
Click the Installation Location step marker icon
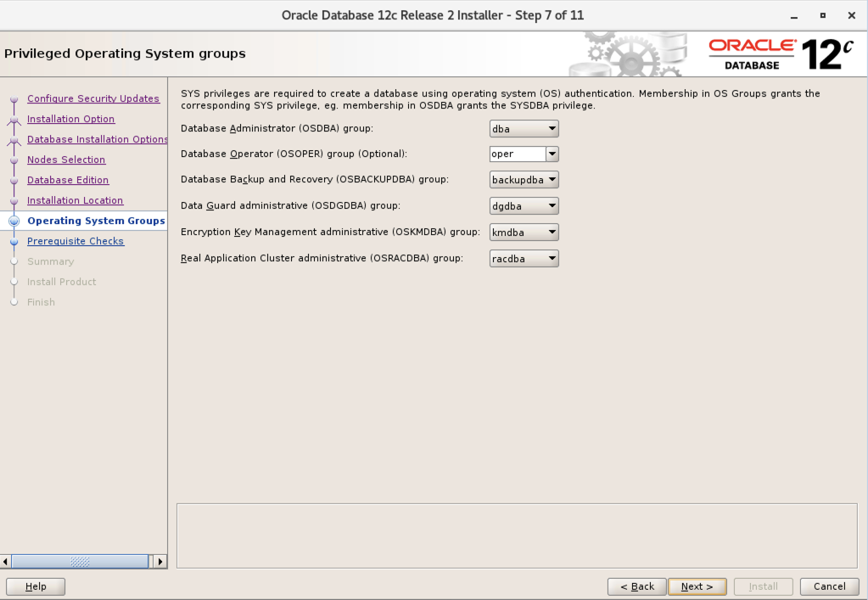click(x=14, y=201)
